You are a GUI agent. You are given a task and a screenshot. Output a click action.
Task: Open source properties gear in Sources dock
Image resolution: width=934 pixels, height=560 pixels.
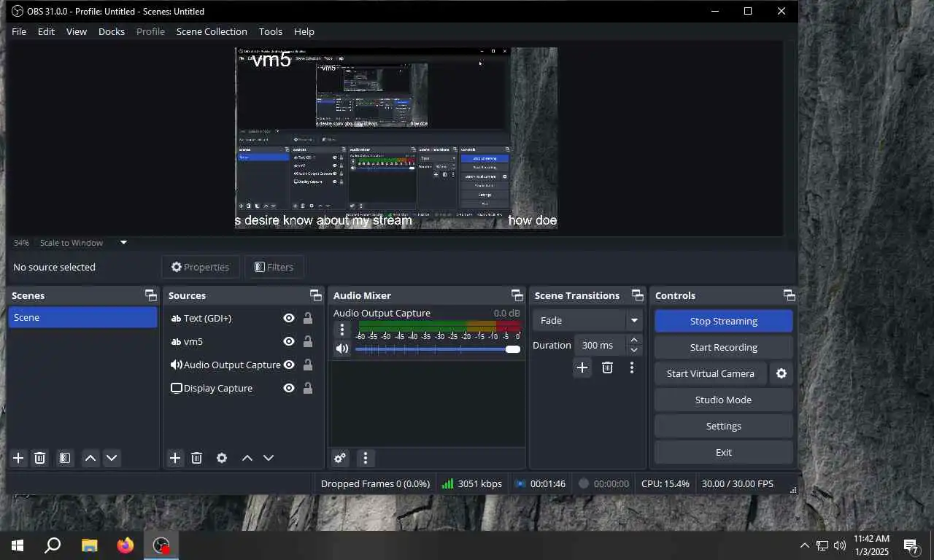click(222, 458)
